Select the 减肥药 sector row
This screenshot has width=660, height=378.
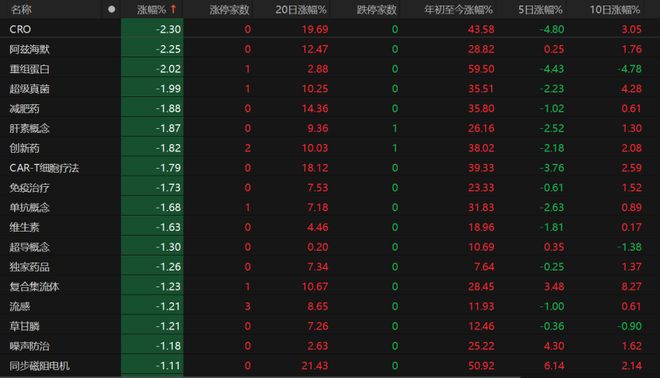330,108
